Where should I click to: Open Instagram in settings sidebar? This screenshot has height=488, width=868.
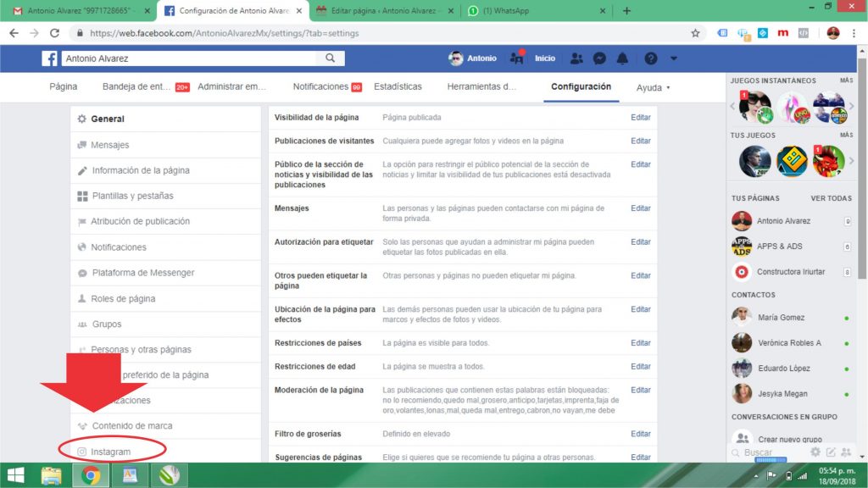coord(165,452)
